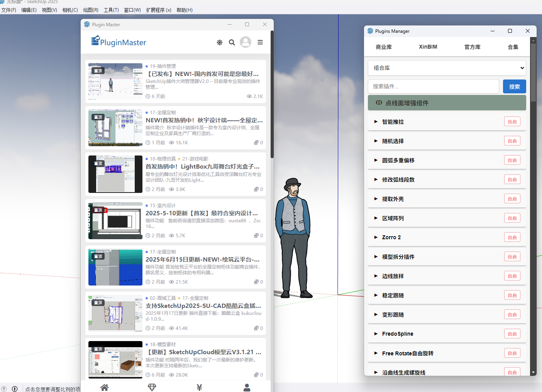Open the LightBox九哥舞台灯光盒子 post title

pos(202,167)
